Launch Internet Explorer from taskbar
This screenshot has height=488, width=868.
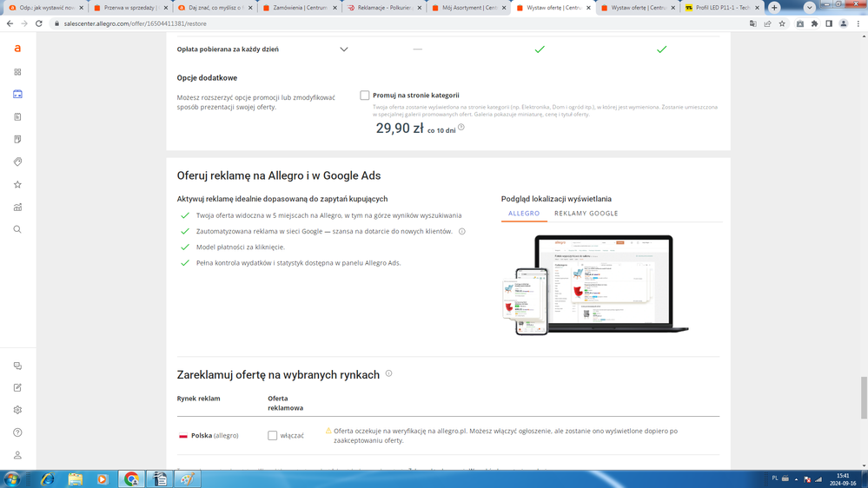coord(48,479)
